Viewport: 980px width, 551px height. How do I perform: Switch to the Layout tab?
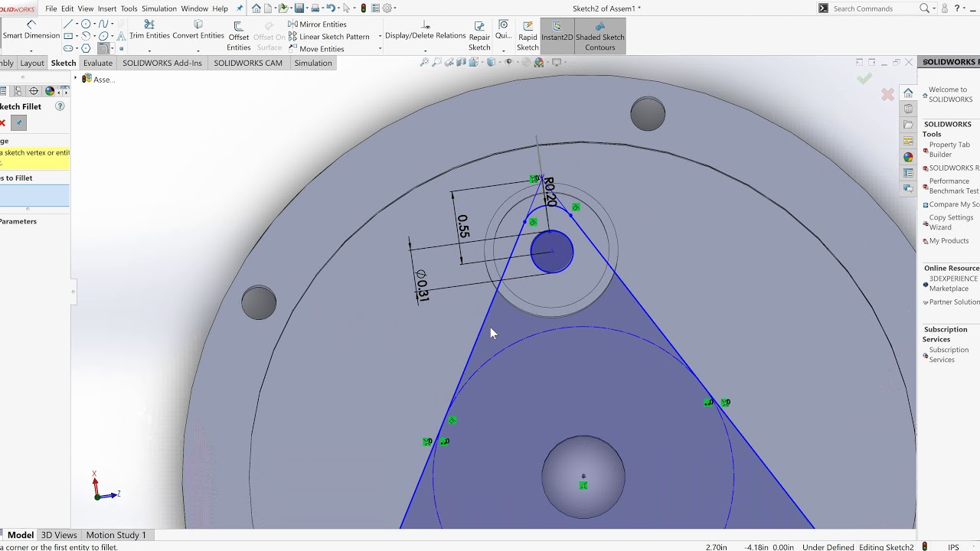click(x=32, y=63)
